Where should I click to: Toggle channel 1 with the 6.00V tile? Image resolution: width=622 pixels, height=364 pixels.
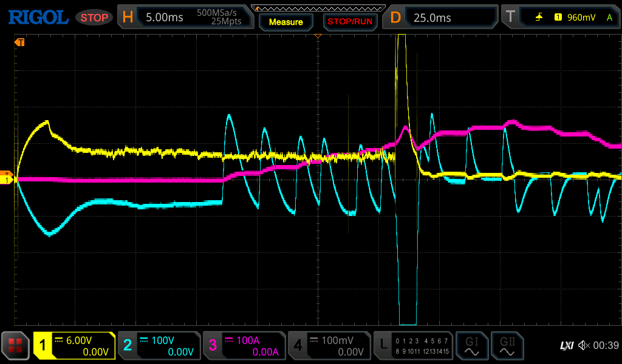(74, 346)
